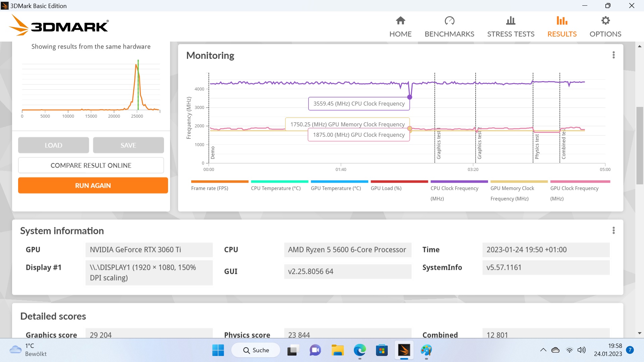644x362 pixels.
Task: Click red GPU Load color bar
Action: pyautogui.click(x=399, y=182)
